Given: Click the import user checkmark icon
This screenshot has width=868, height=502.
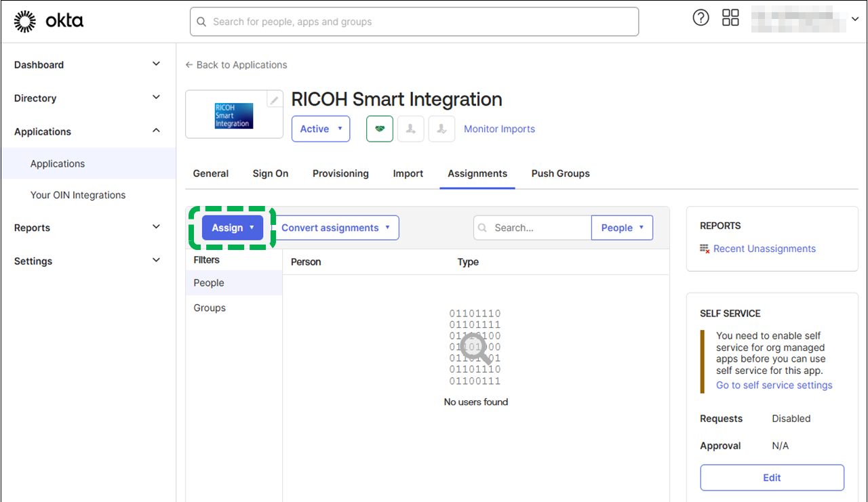Looking at the screenshot, I should pos(441,129).
